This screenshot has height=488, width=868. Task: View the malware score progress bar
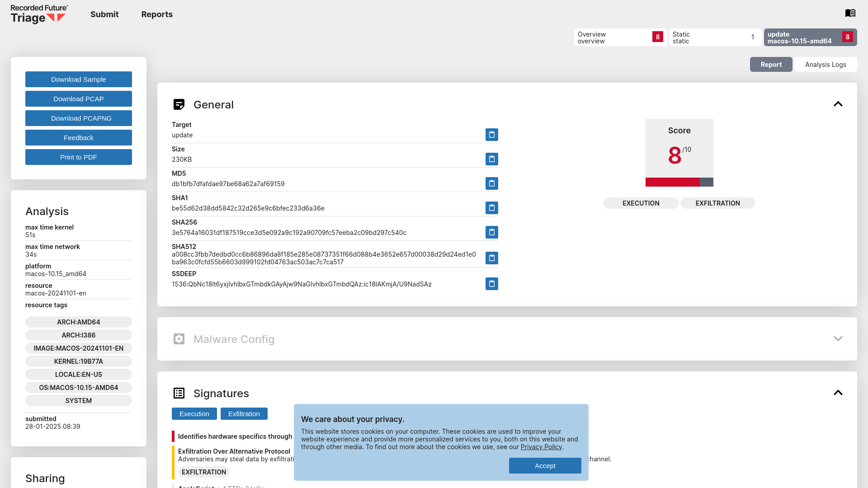point(679,183)
